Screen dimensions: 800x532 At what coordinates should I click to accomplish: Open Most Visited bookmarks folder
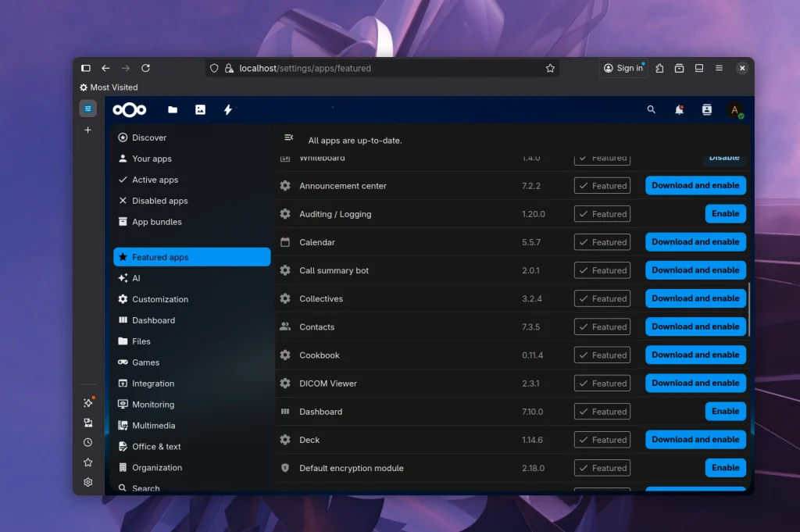click(x=109, y=87)
